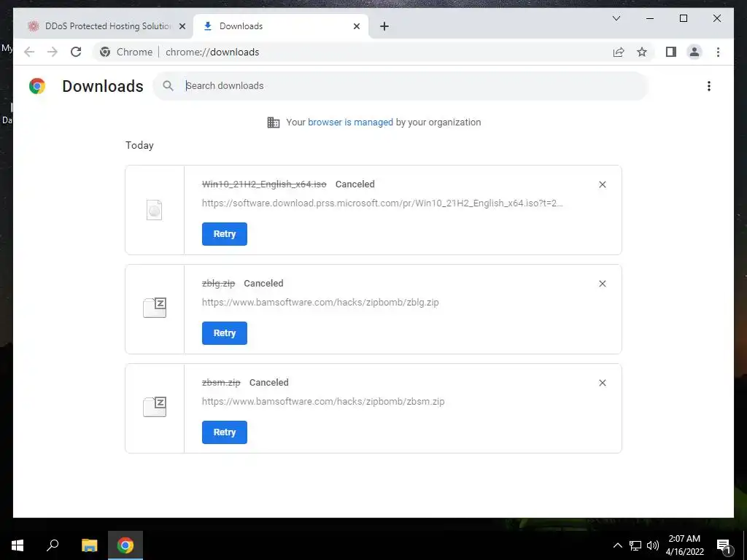747x560 pixels.
Task: Click the Chrome site info chip
Action: pyautogui.click(x=127, y=52)
